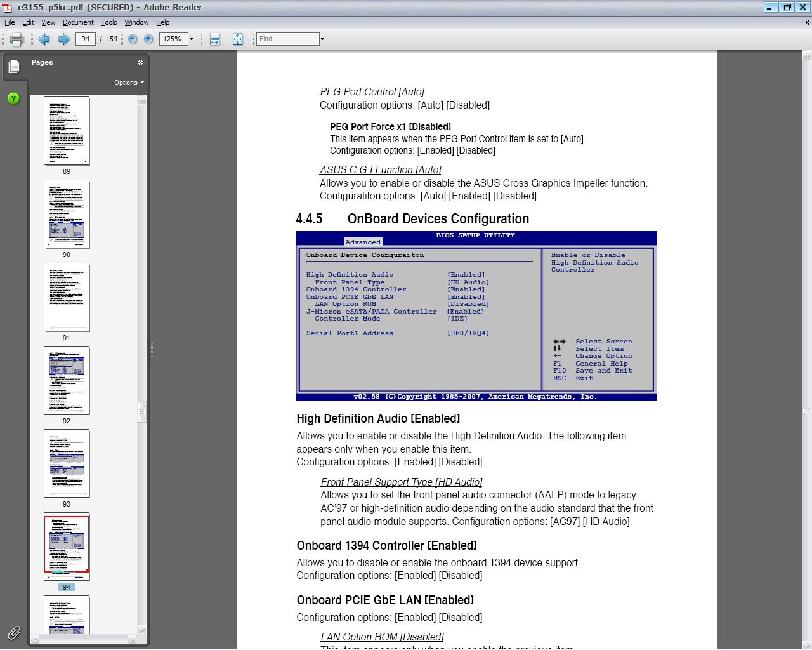Click the thumbnail panel scroll down arrow
The height and width of the screenshot is (650, 812).
pyautogui.click(x=142, y=630)
